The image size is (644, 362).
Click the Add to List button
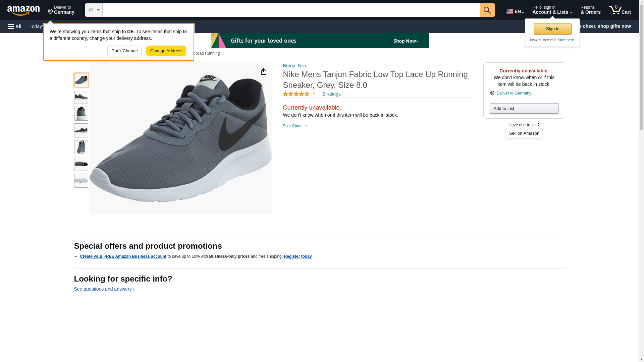tap(524, 109)
